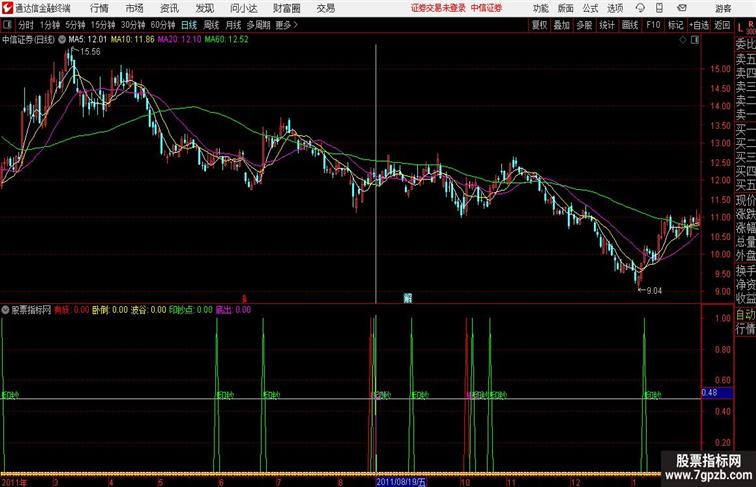Viewport: 756px width, 487px height.
Task: Open the 选项 menu
Action: [615, 8]
